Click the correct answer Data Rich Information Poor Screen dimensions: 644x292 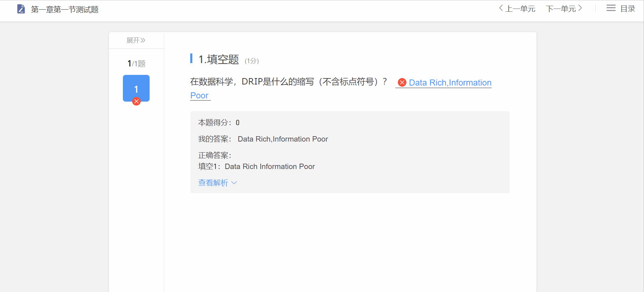click(270, 167)
